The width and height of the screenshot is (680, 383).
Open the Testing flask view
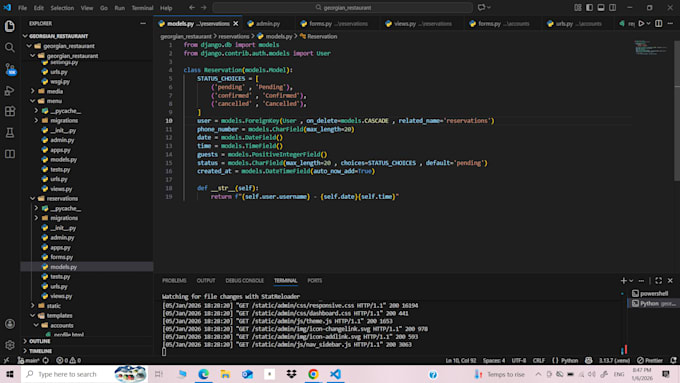click(10, 133)
